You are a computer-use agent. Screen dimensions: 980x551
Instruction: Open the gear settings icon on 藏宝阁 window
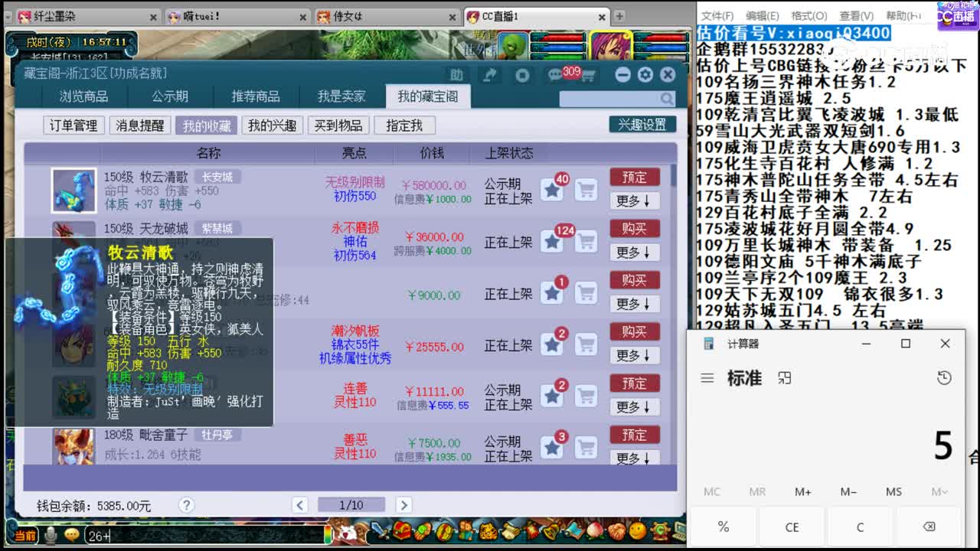(x=645, y=74)
